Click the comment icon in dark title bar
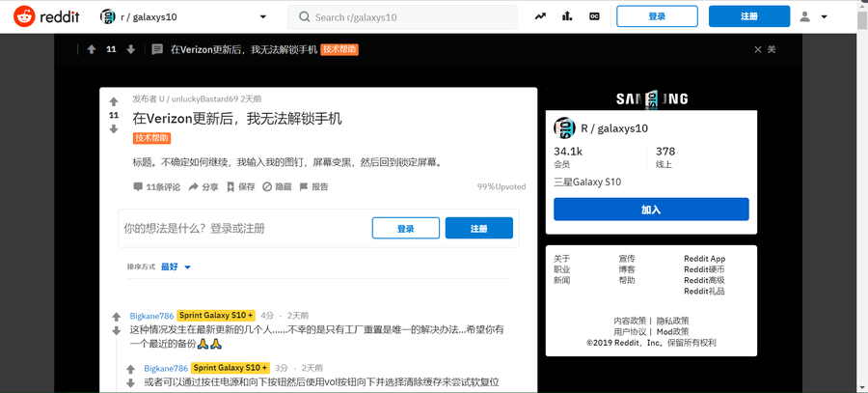 [157, 49]
